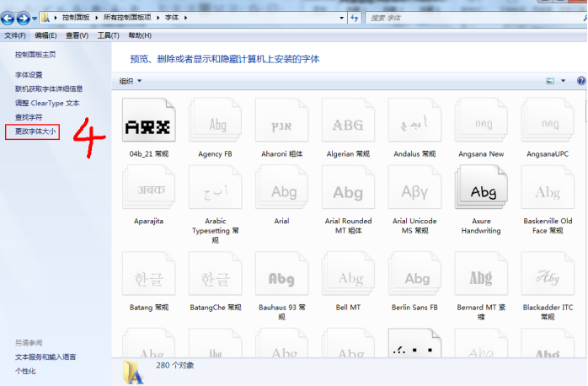Select the Baskerville Old Face 常规 icon
This screenshot has height=386, width=588.
548,187
